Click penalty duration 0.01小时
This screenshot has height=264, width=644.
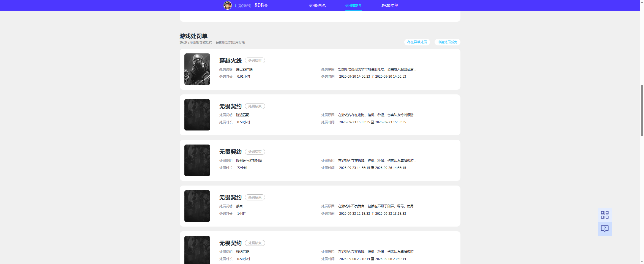click(244, 77)
